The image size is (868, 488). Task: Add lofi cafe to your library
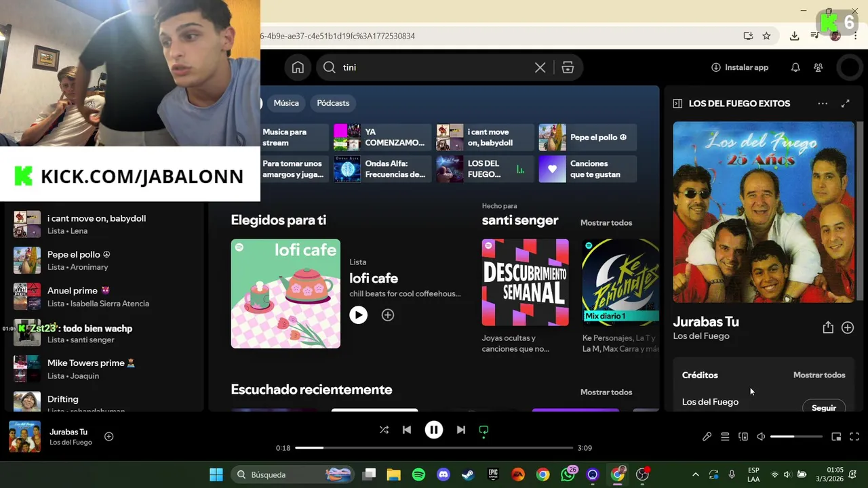click(x=388, y=314)
